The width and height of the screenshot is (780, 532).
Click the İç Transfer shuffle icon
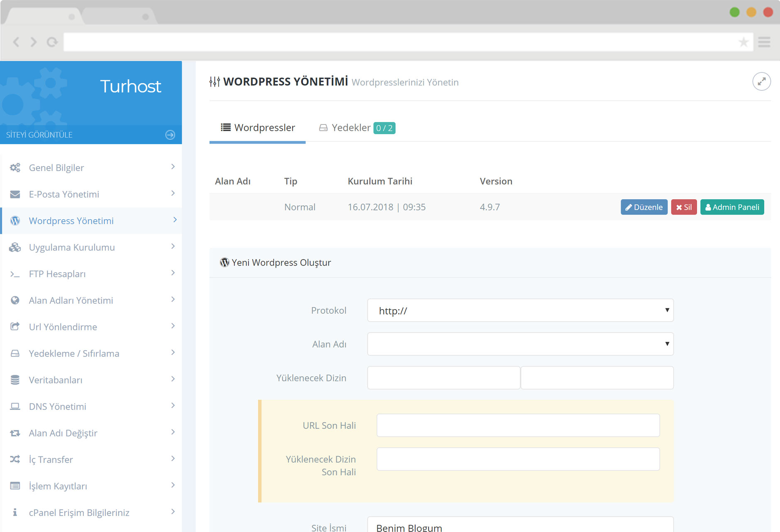point(15,459)
